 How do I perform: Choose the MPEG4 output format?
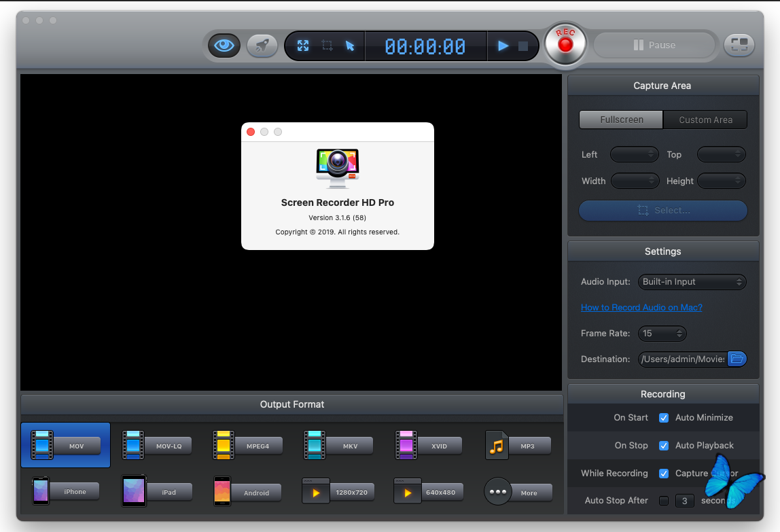coord(247,445)
